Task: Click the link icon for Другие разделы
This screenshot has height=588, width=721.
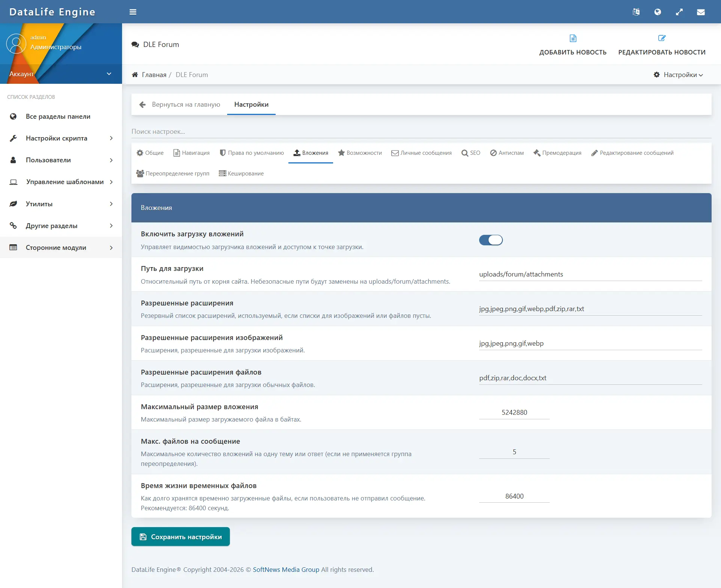Action: (13, 225)
